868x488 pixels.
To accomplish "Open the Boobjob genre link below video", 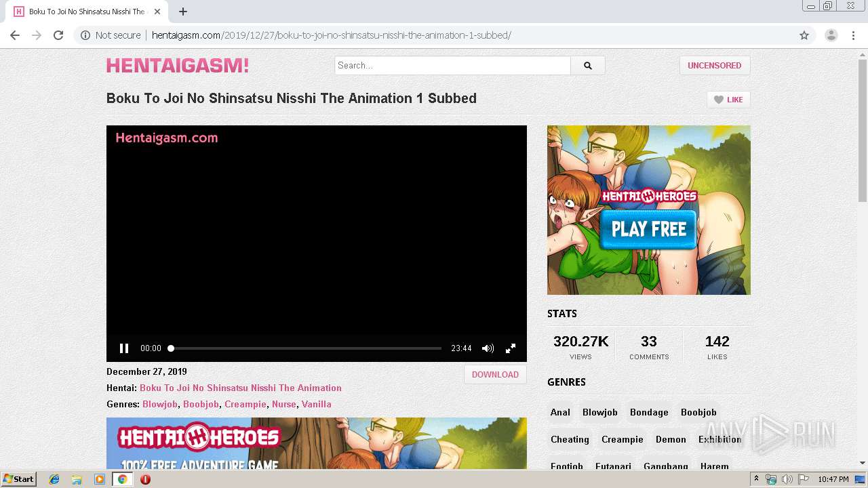I will point(201,404).
